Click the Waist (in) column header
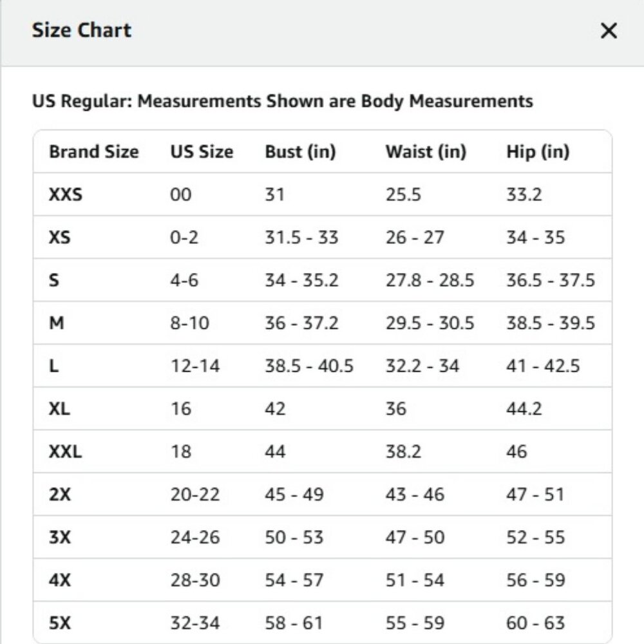Image resolution: width=644 pixels, height=644 pixels. click(426, 152)
